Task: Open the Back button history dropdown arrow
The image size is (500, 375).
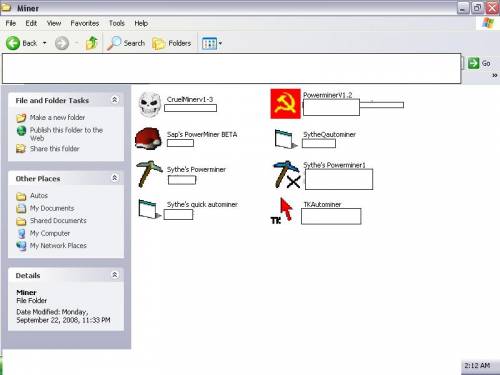Action: pyautogui.click(x=45, y=43)
